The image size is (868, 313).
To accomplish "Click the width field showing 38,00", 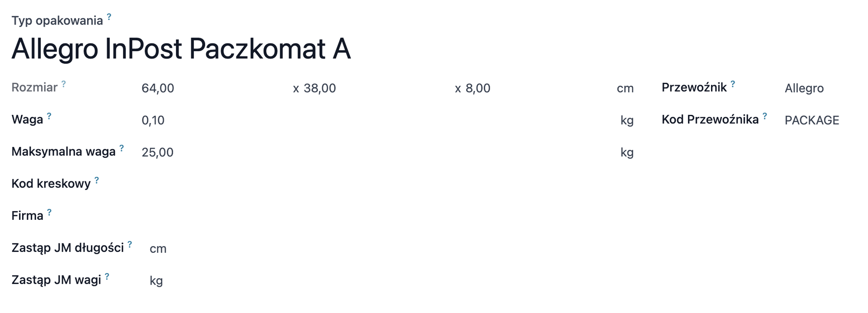I will pos(371,88).
